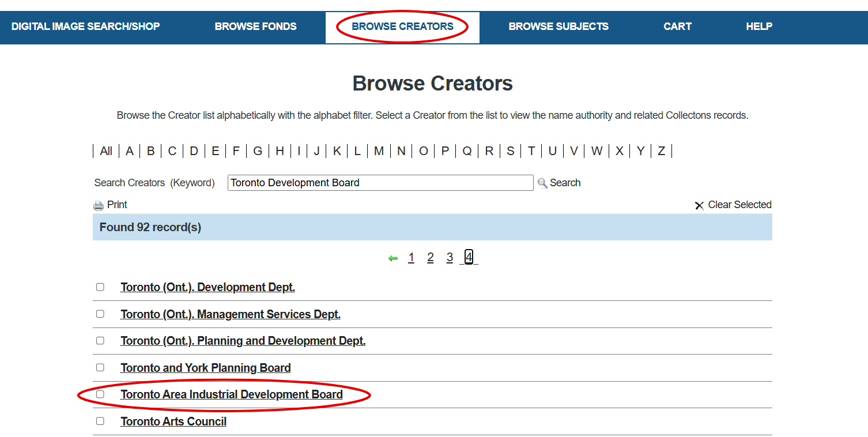Filter creators by letter T
The width and height of the screenshot is (868, 437).
click(531, 151)
